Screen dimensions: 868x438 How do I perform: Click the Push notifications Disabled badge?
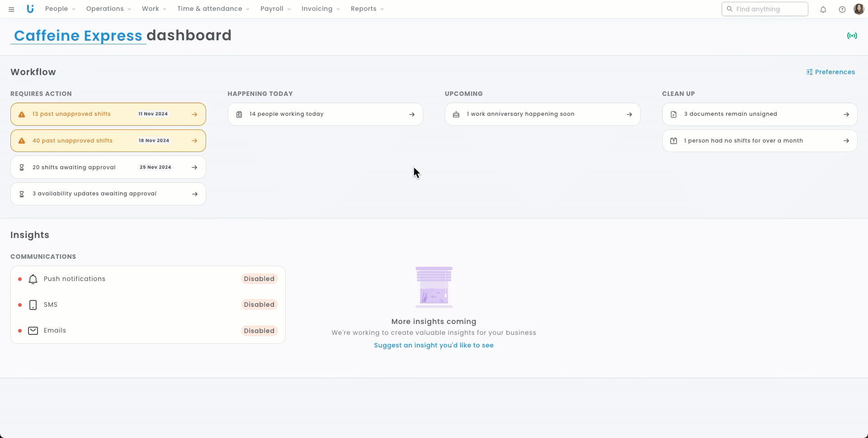coord(259,279)
